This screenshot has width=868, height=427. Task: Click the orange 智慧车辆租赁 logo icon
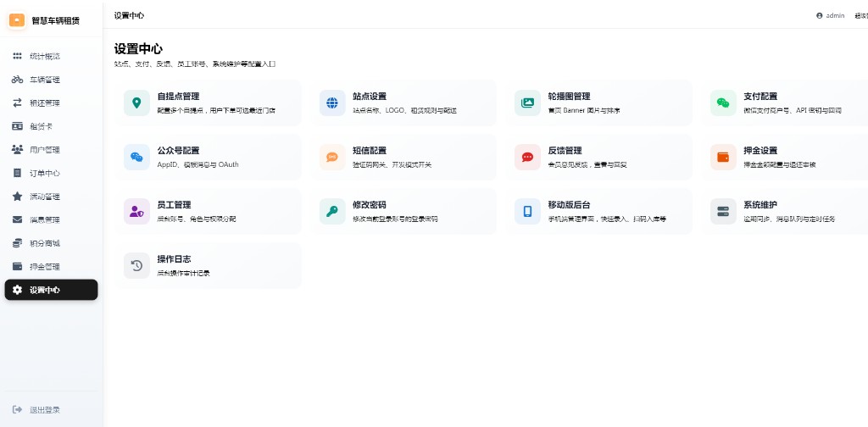pos(17,20)
